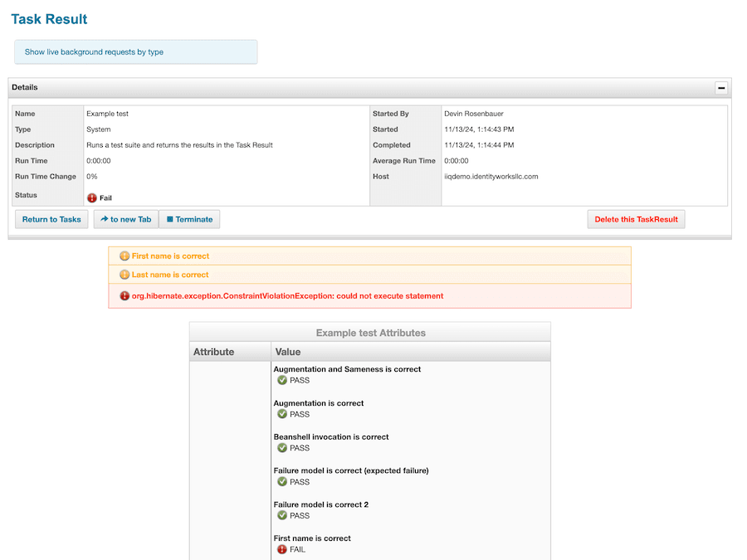Click PASS check icon under Beanshell invocation is correct
747x560 pixels.
point(282,448)
